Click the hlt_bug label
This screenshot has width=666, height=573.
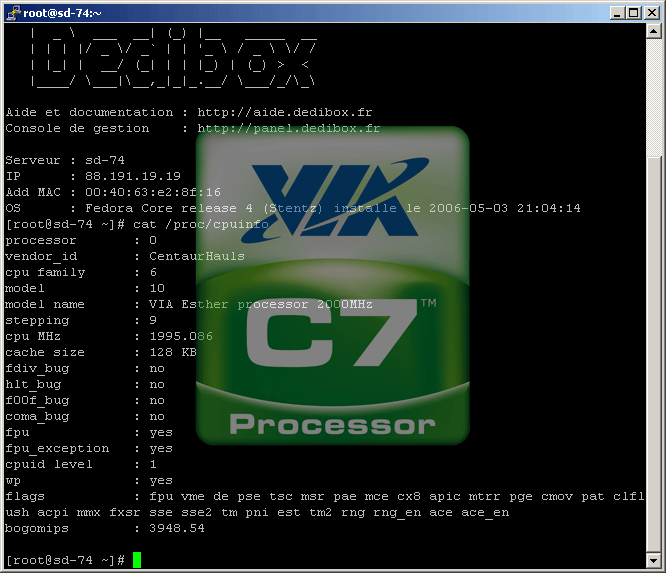33,385
